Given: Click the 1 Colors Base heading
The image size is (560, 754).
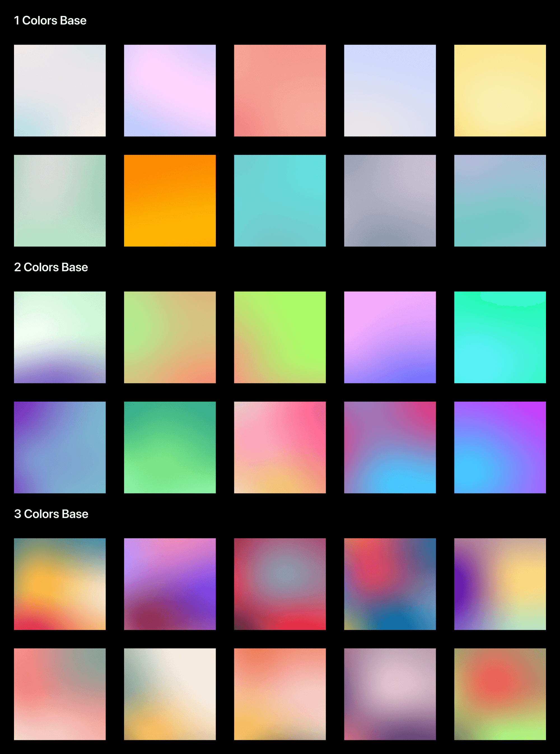Looking at the screenshot, I should 50,20.
